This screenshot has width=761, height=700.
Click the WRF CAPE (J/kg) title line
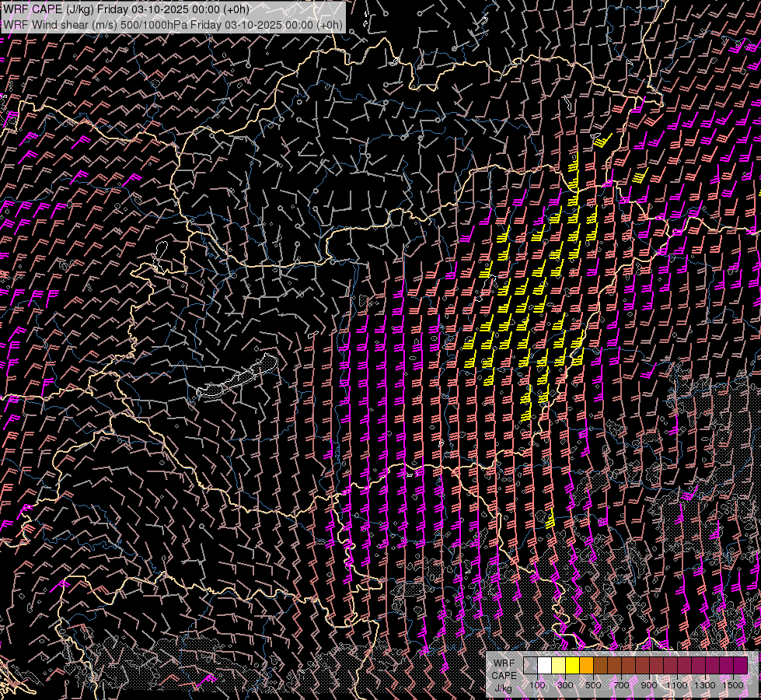coord(126,9)
